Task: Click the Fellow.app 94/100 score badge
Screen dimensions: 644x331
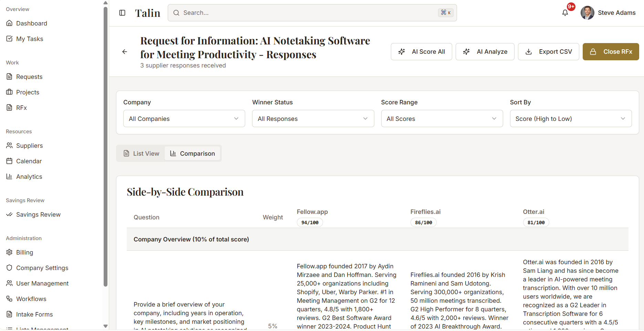Action: pyautogui.click(x=310, y=223)
